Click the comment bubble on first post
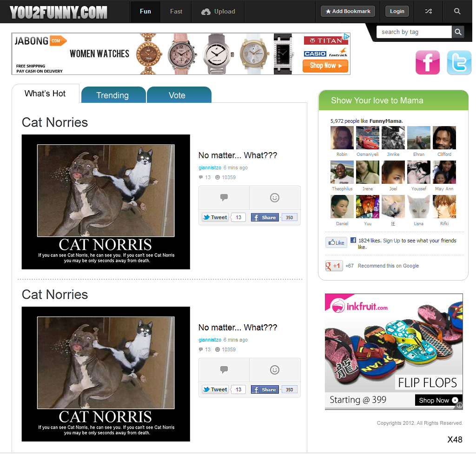This screenshot has height=469, width=476. pos(224,198)
